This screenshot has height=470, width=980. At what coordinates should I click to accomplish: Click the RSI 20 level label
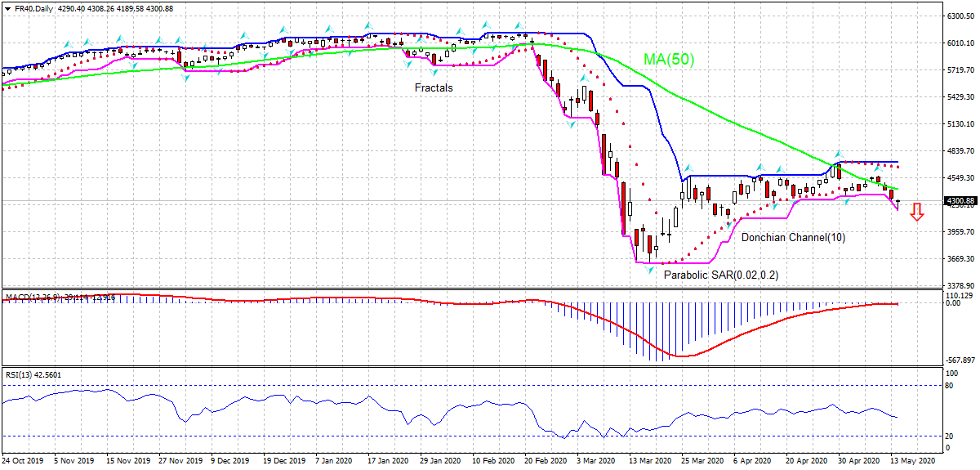(x=950, y=436)
